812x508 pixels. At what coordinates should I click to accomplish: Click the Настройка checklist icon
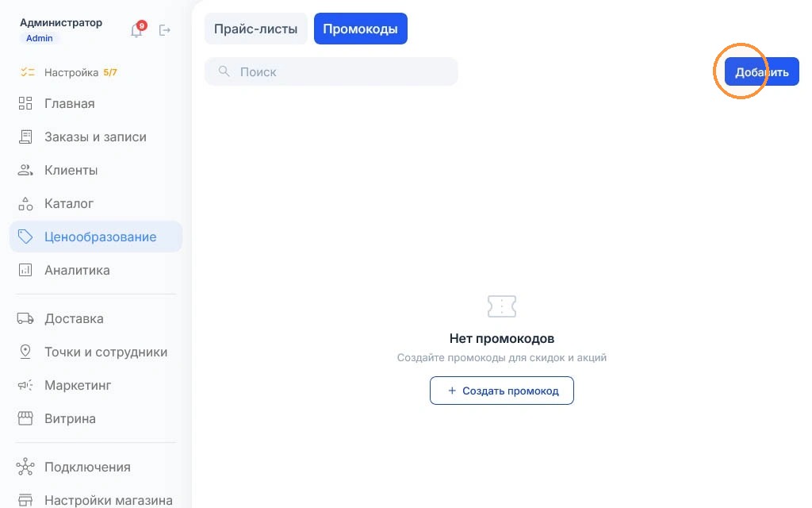27,72
